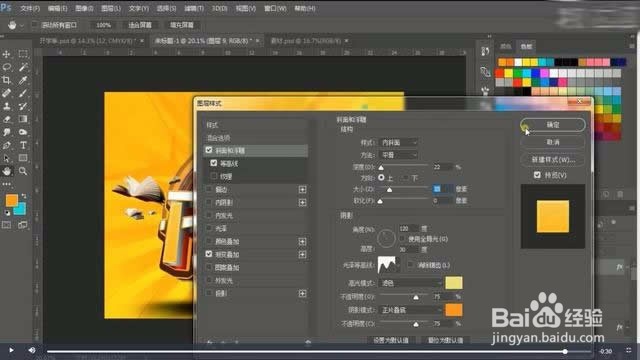Select the Lasso tool
Screen dimensions: 640x360
tap(7, 67)
